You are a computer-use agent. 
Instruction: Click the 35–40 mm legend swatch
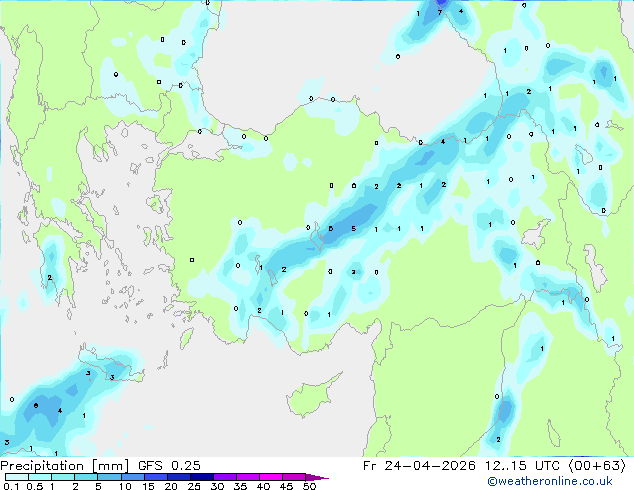pos(247,477)
